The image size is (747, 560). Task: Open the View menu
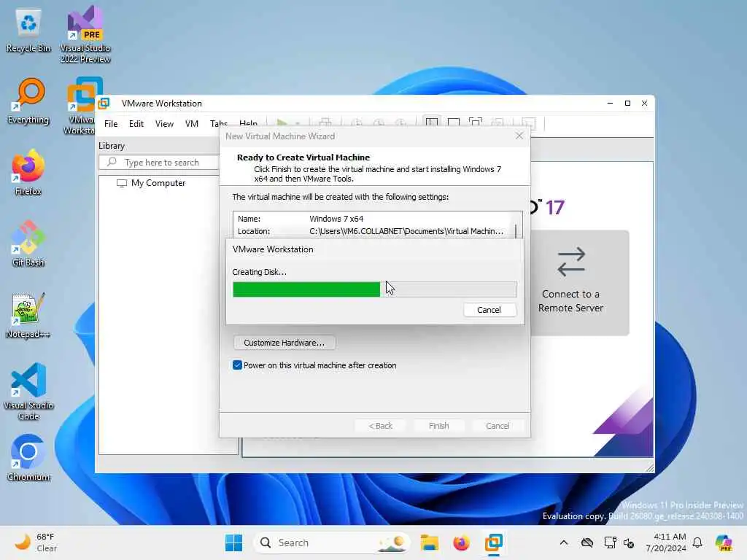point(164,124)
